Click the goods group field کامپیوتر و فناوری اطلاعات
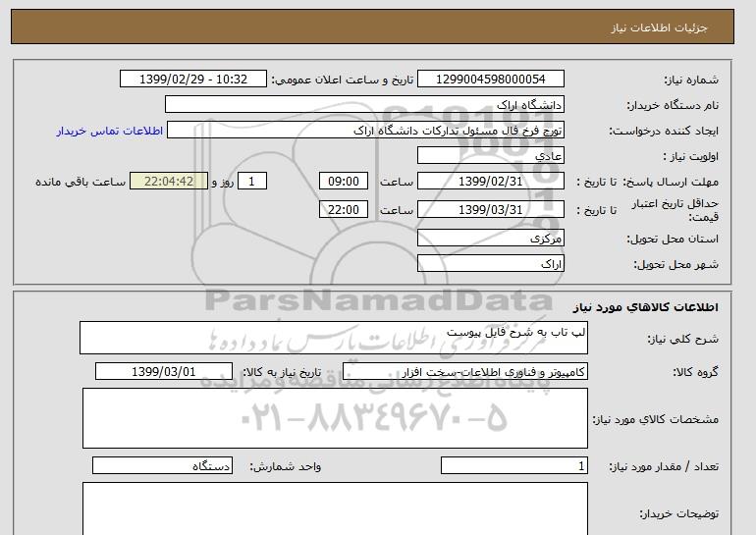756x535 pixels. (465, 372)
